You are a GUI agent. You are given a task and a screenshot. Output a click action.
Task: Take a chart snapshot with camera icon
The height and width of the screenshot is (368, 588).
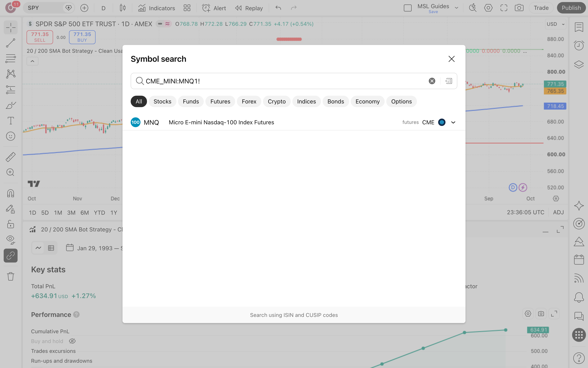tap(519, 8)
